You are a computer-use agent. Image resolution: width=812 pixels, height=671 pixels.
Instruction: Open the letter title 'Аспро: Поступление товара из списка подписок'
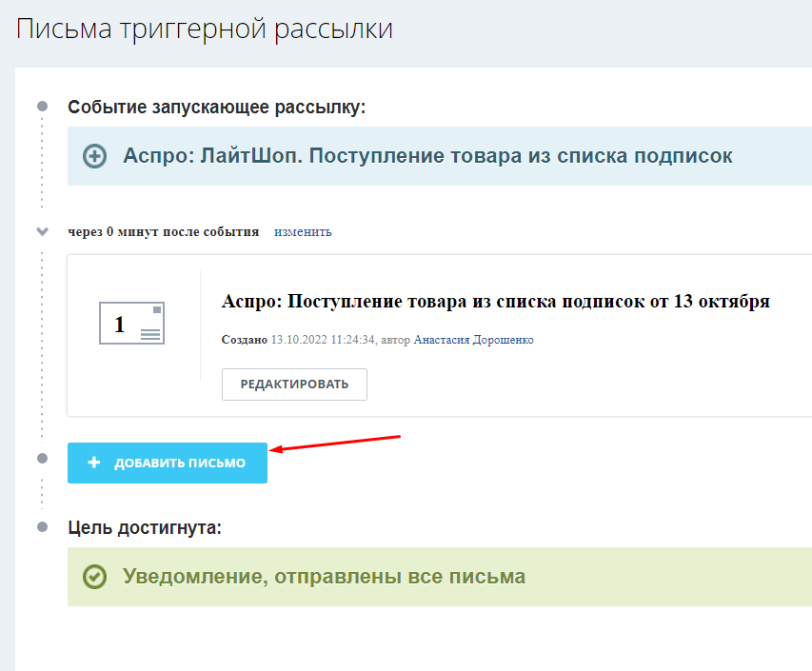(496, 302)
